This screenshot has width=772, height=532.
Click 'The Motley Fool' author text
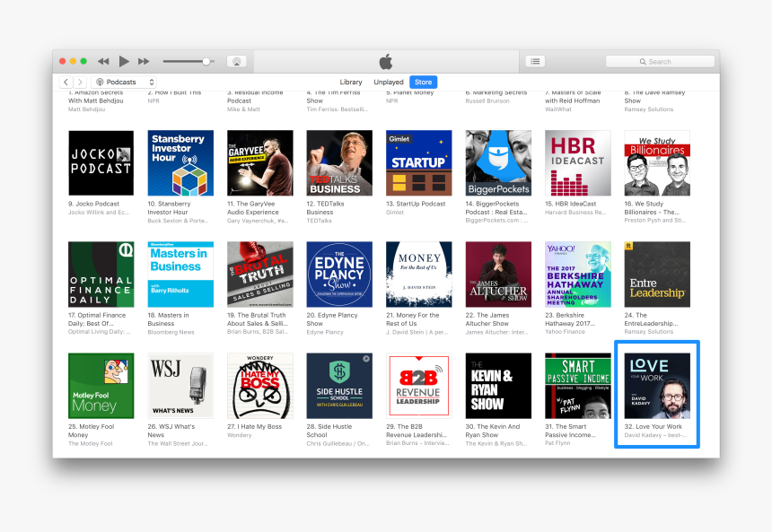(90, 443)
